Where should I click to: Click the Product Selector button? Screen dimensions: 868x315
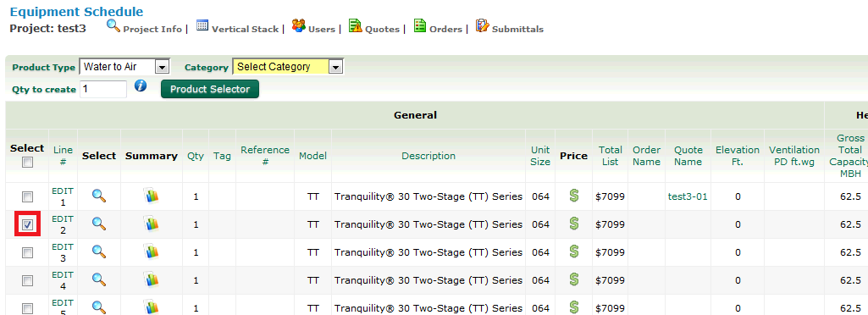(x=210, y=89)
